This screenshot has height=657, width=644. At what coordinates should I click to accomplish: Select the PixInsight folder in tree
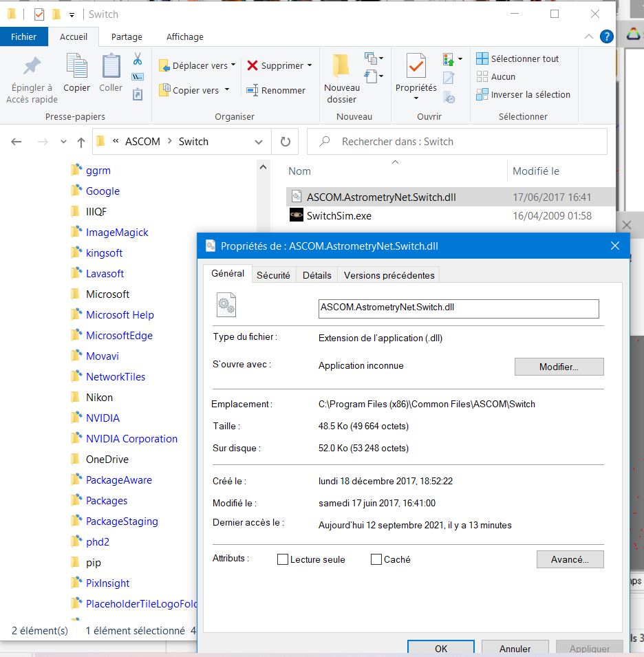(107, 583)
